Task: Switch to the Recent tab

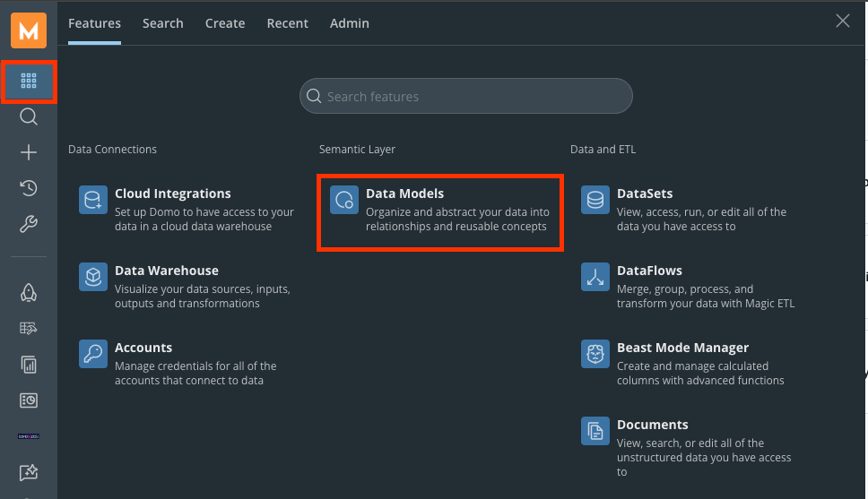Action: [x=287, y=23]
